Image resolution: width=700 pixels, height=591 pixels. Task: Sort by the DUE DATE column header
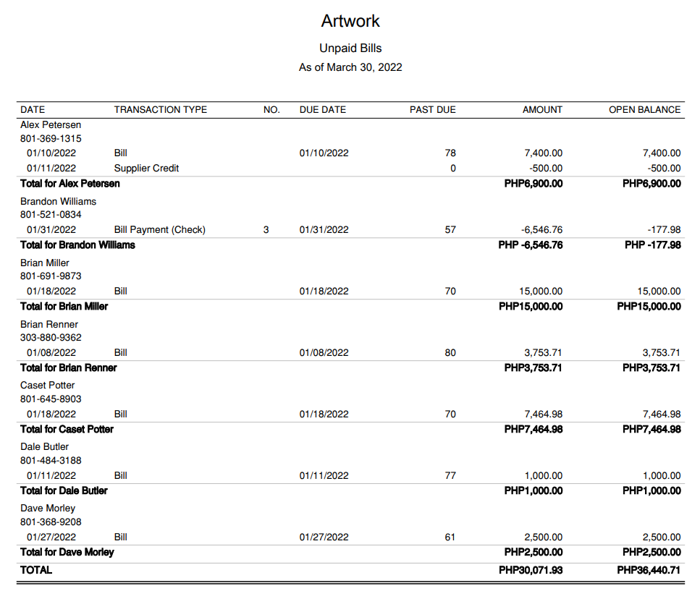pyautogui.click(x=323, y=110)
